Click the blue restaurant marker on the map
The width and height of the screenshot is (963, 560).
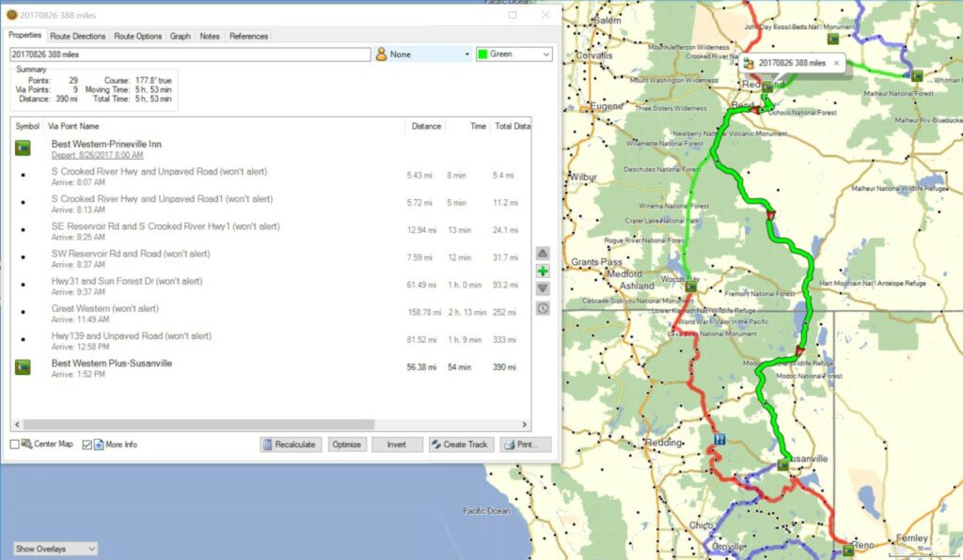click(x=719, y=439)
